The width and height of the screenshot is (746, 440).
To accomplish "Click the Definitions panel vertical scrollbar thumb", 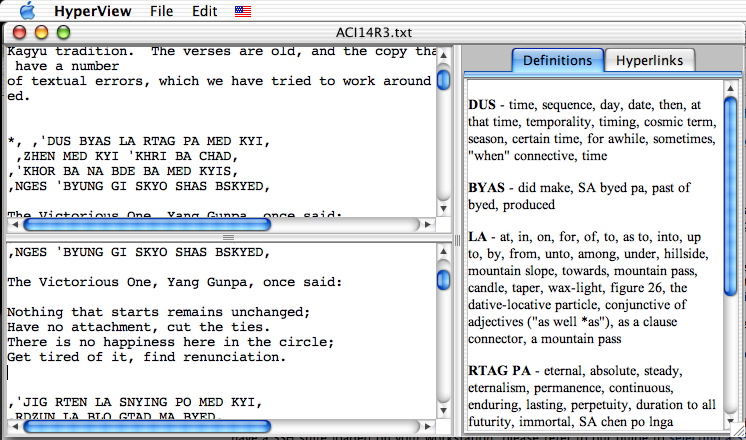I will (x=730, y=196).
